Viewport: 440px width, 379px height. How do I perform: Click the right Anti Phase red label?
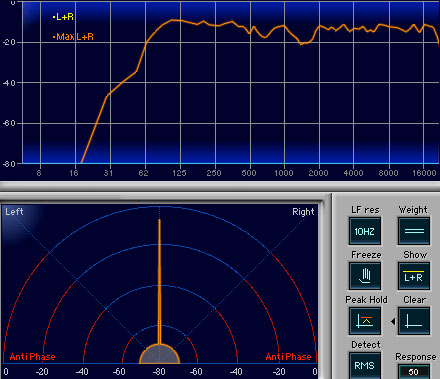pos(288,357)
